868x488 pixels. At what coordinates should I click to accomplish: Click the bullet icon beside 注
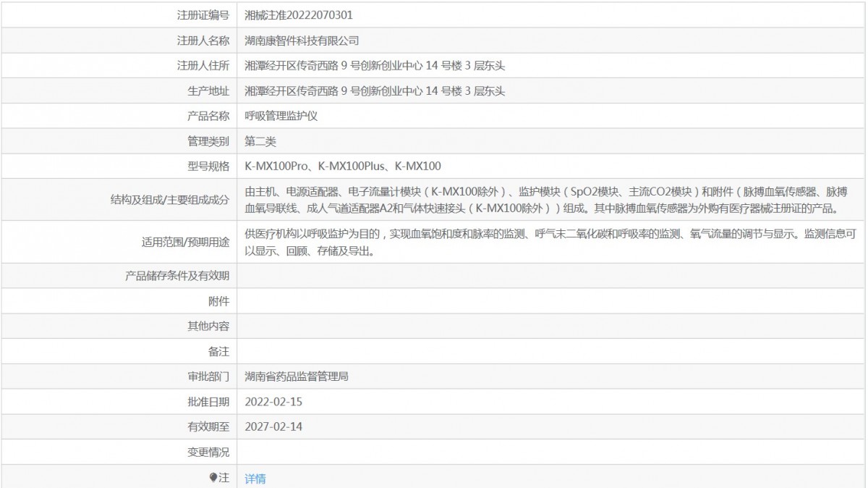[213, 477]
